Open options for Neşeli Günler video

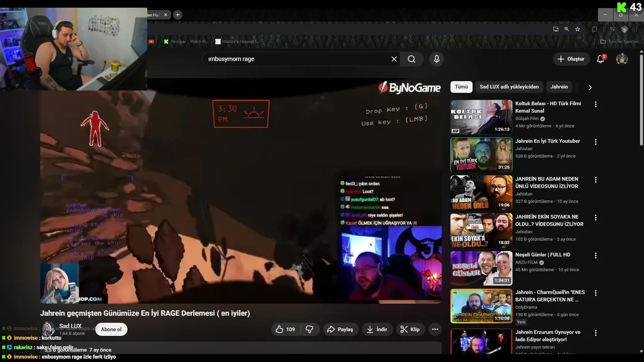coord(596,255)
